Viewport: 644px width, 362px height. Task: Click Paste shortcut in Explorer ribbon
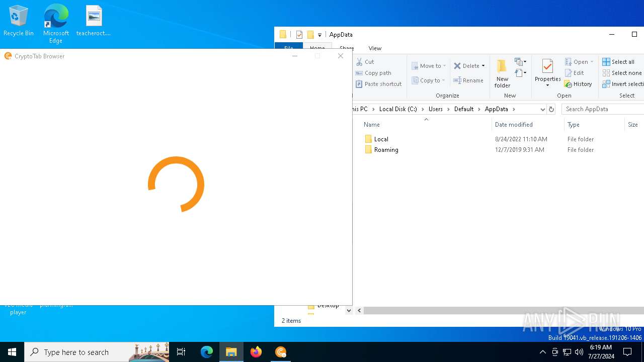[x=378, y=84]
